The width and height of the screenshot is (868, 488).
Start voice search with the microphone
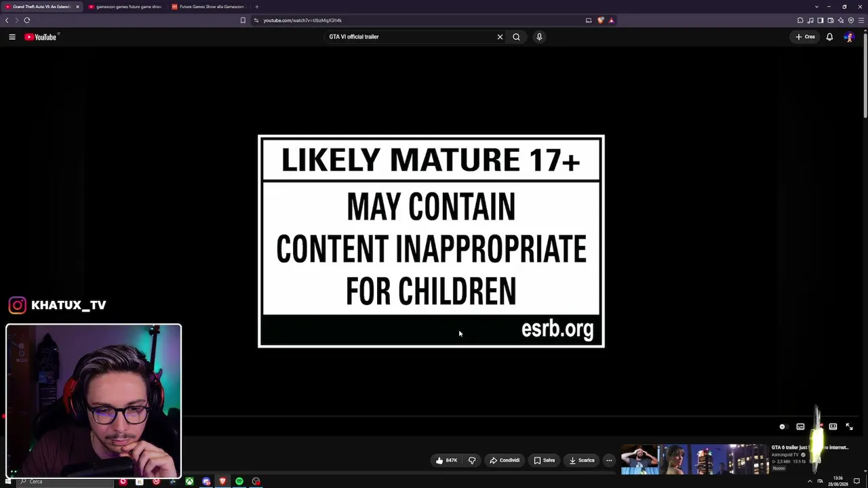(x=539, y=37)
